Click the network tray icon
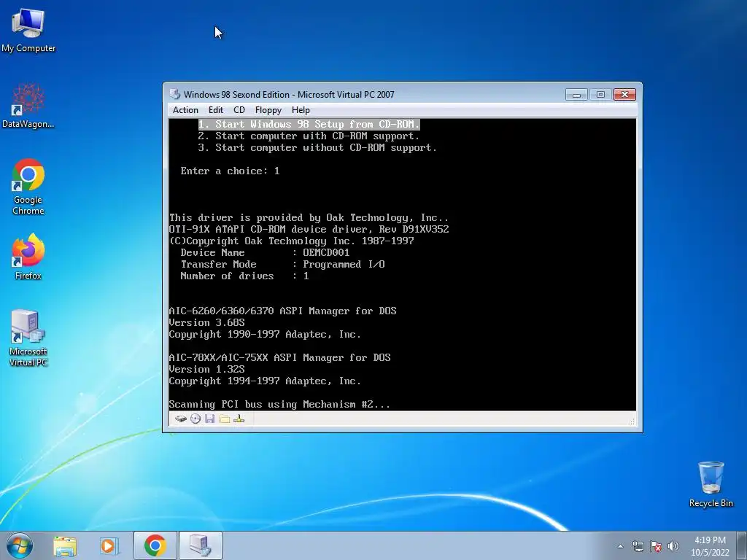Viewport: 747px width, 560px height. (638, 546)
